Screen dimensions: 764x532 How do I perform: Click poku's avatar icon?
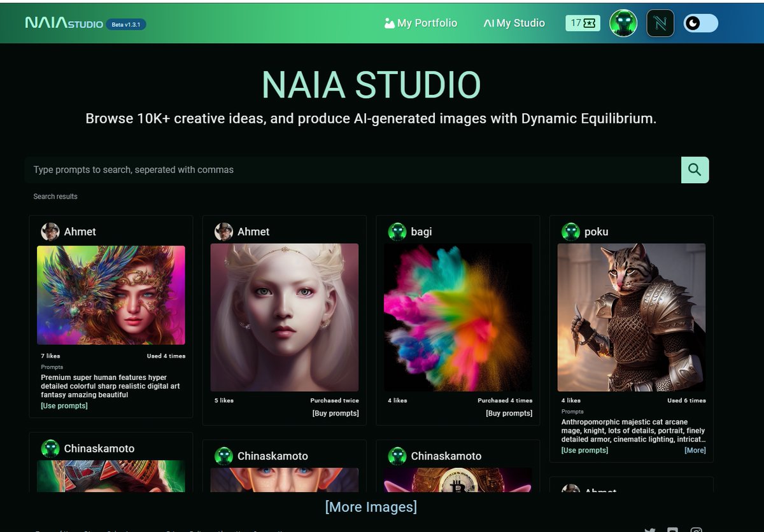coord(570,232)
